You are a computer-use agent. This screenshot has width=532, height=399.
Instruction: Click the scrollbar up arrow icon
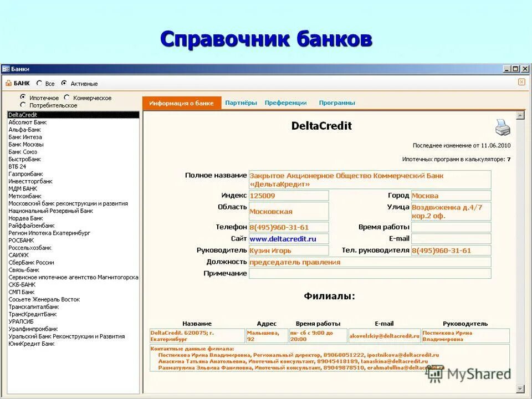tap(520, 115)
